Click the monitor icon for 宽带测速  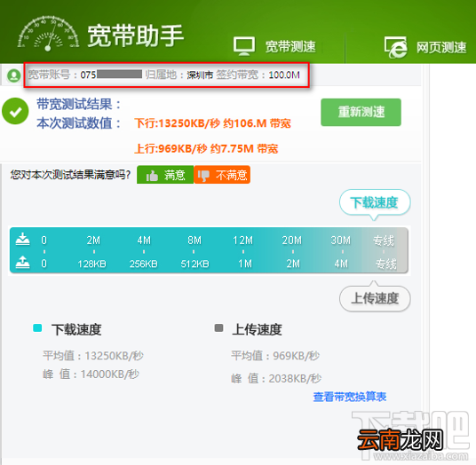click(x=244, y=46)
